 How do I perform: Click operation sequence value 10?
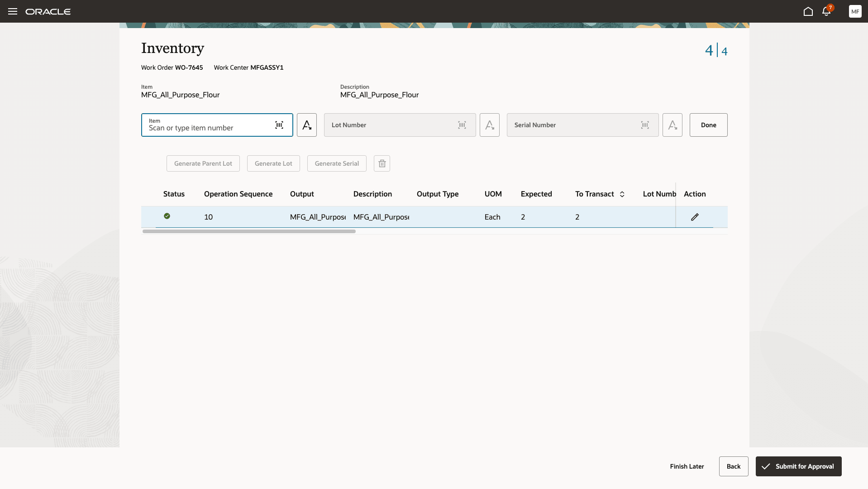pyautogui.click(x=208, y=217)
